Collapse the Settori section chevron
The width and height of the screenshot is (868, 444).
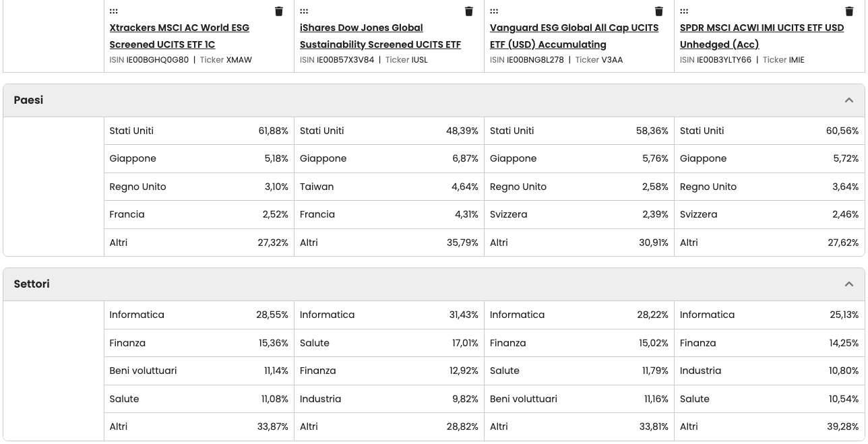(x=848, y=284)
